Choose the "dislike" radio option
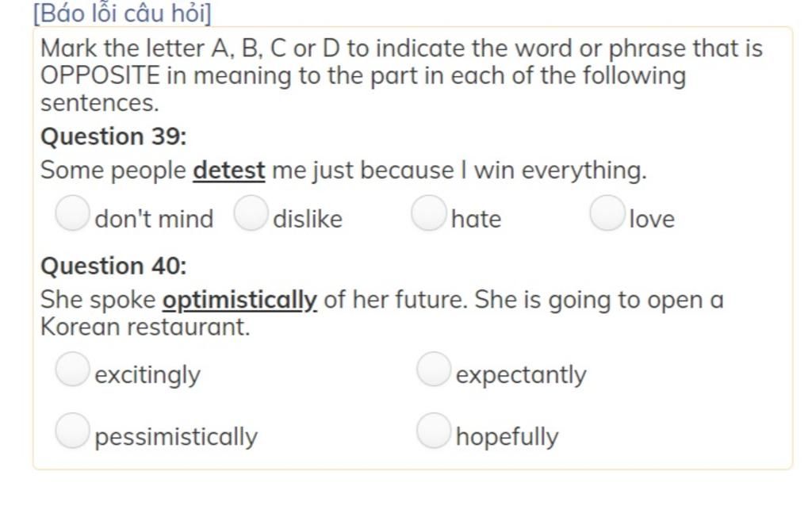This screenshot has width=812, height=506. point(251,213)
